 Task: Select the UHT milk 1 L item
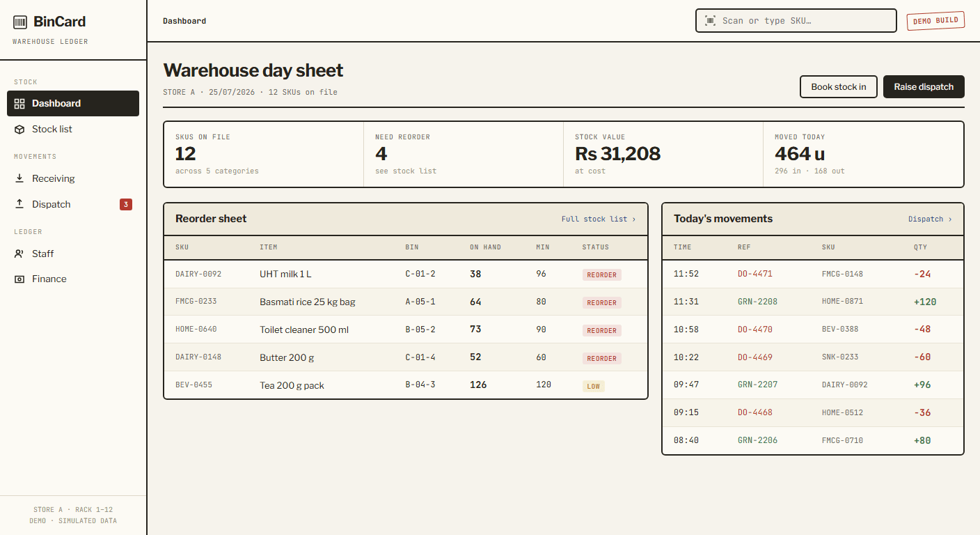click(285, 274)
